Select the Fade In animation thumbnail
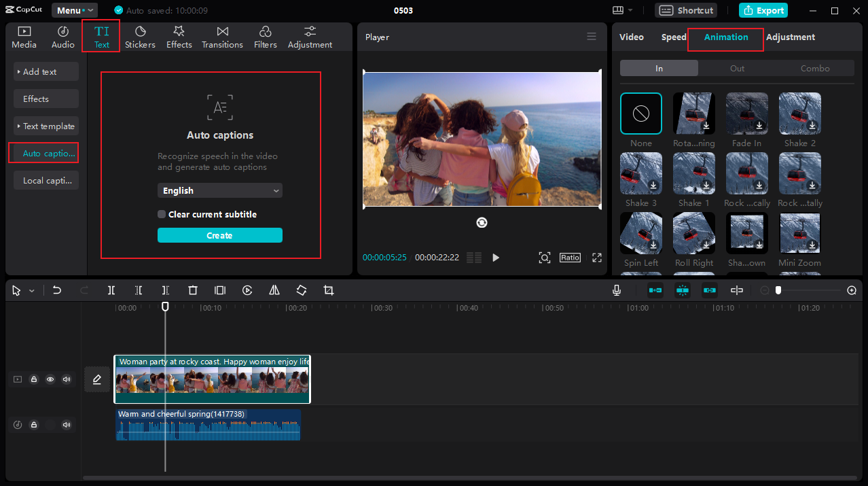Image resolution: width=868 pixels, height=486 pixels. click(747, 114)
